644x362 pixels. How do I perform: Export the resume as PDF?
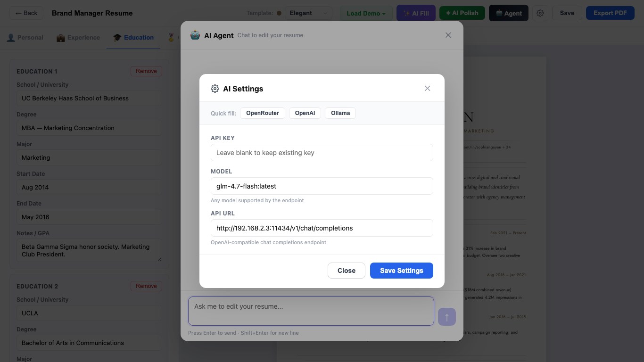click(610, 13)
